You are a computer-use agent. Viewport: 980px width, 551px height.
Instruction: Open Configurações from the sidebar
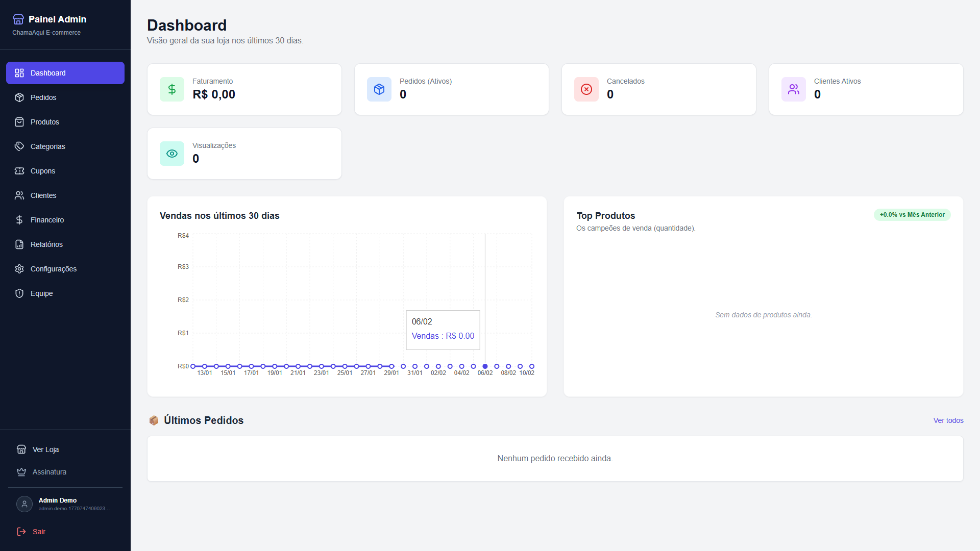click(53, 269)
